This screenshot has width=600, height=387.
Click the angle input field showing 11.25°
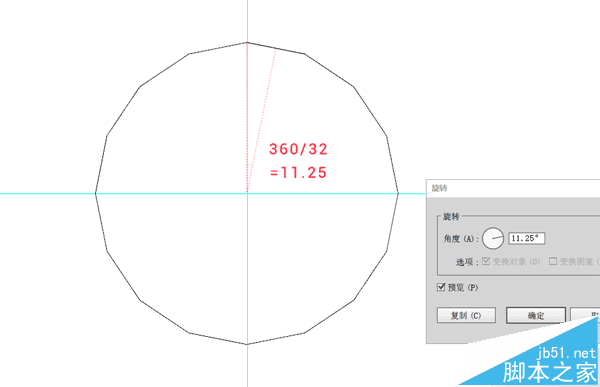pos(527,238)
